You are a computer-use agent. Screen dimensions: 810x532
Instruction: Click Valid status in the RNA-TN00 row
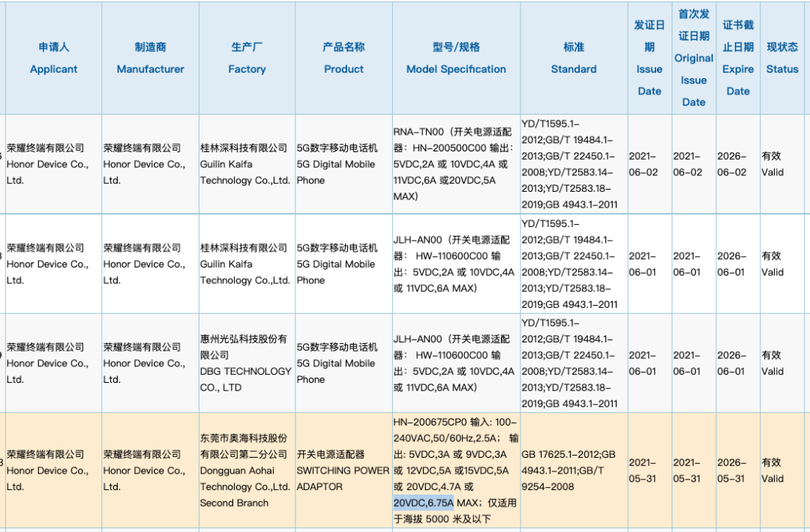tap(782, 164)
